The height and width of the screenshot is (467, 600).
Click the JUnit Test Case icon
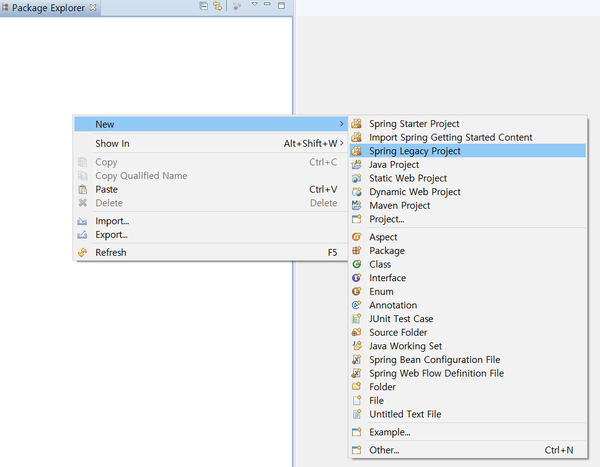(x=357, y=318)
